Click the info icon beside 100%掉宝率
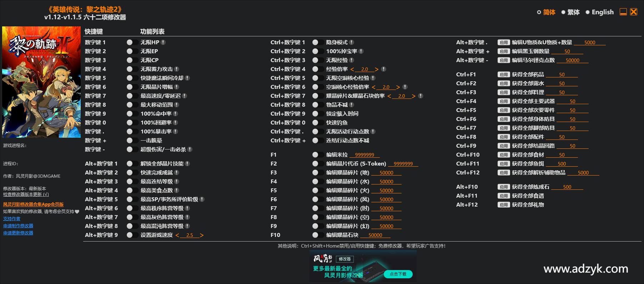The height and width of the screenshot is (284, 644). 361,51
